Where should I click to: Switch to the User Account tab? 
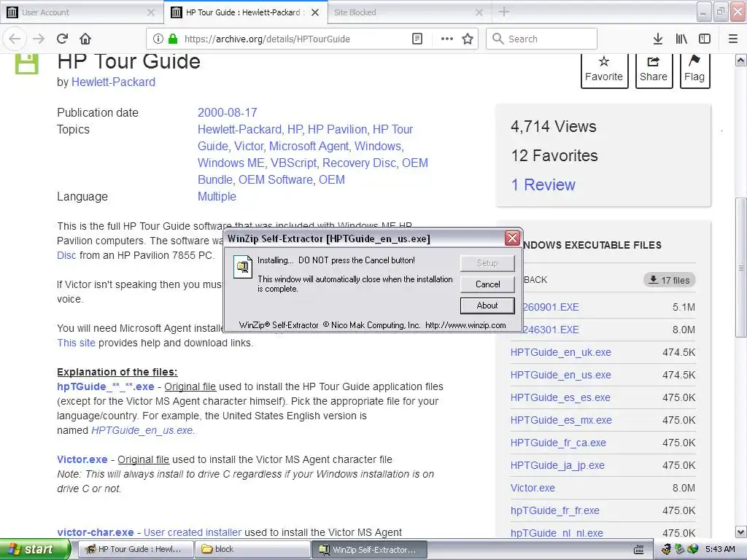click(x=82, y=12)
